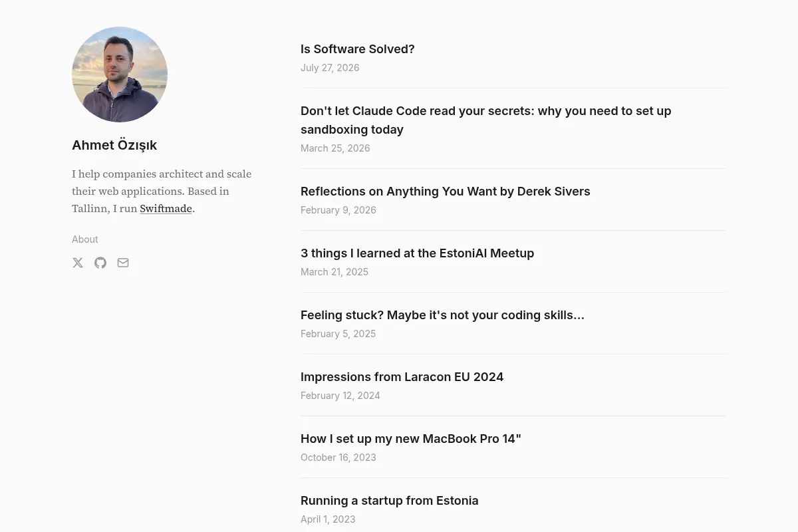This screenshot has width=798, height=532.
Task: Open the About page link
Action: (85, 239)
